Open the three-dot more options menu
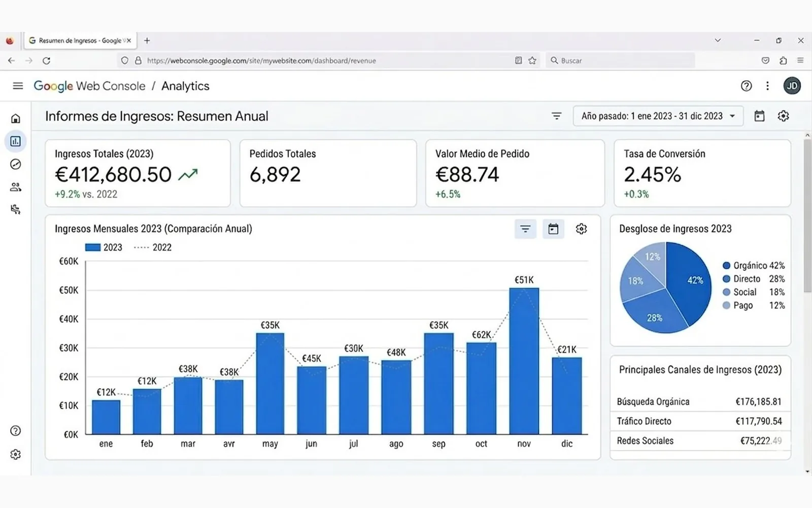Screen dimensions: 812x508 pos(767,86)
